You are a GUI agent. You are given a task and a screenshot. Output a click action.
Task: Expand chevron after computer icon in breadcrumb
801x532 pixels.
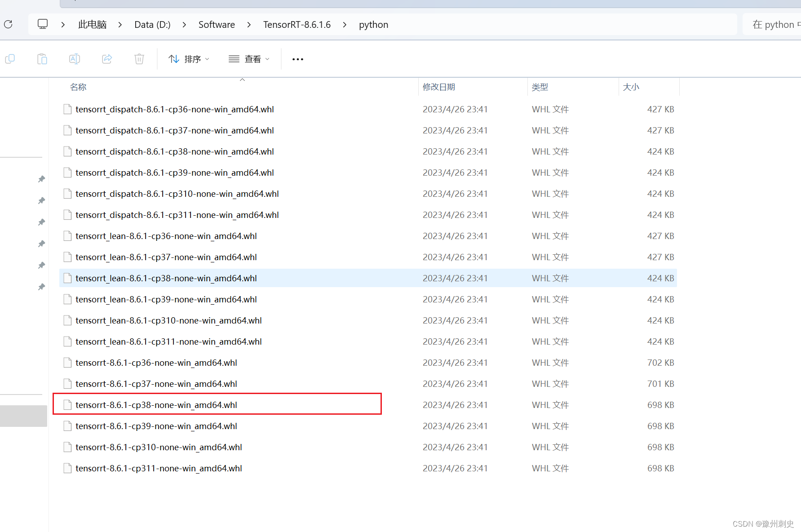point(63,25)
